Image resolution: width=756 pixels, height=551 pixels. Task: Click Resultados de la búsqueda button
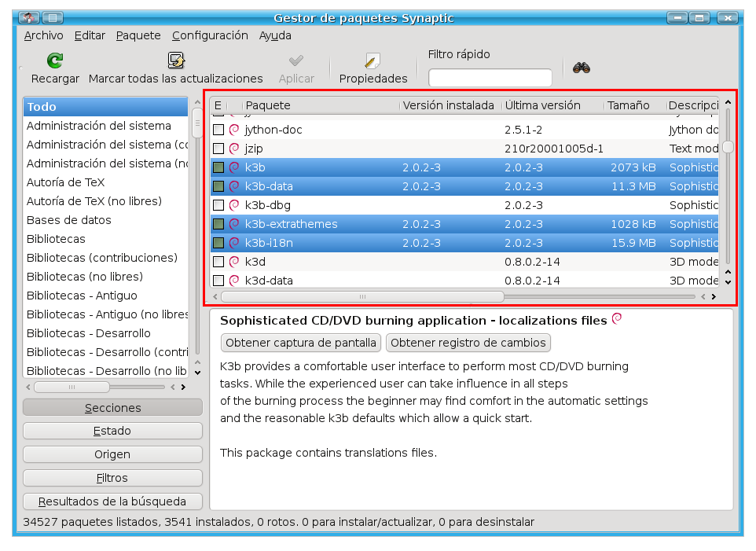112,501
